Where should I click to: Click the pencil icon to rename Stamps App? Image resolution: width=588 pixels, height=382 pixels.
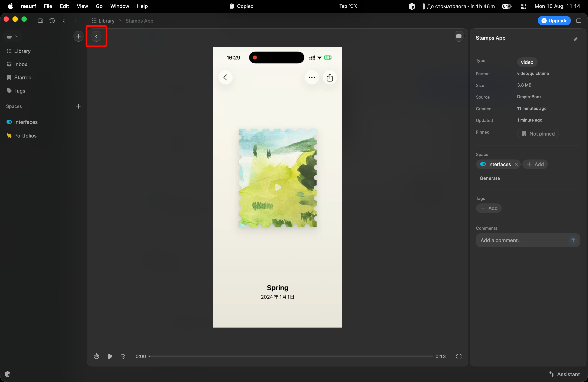(x=575, y=39)
